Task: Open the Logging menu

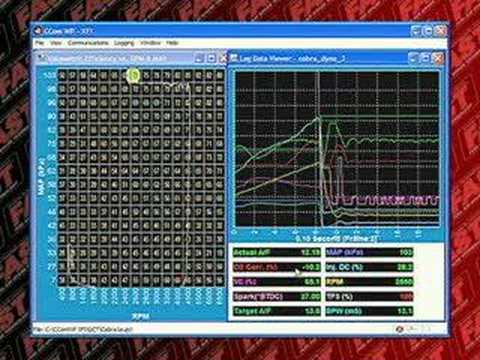Action: pos(124,43)
